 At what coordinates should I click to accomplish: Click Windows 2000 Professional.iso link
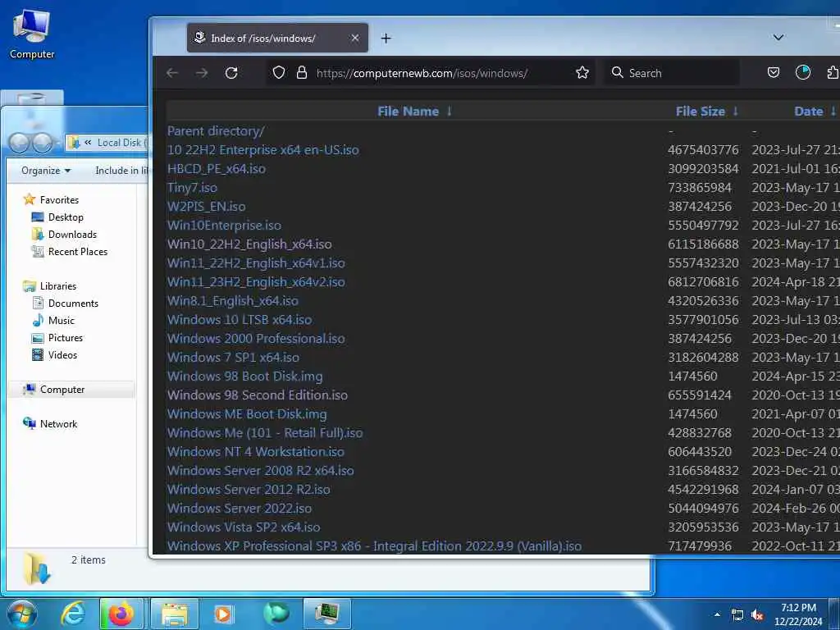256,339
